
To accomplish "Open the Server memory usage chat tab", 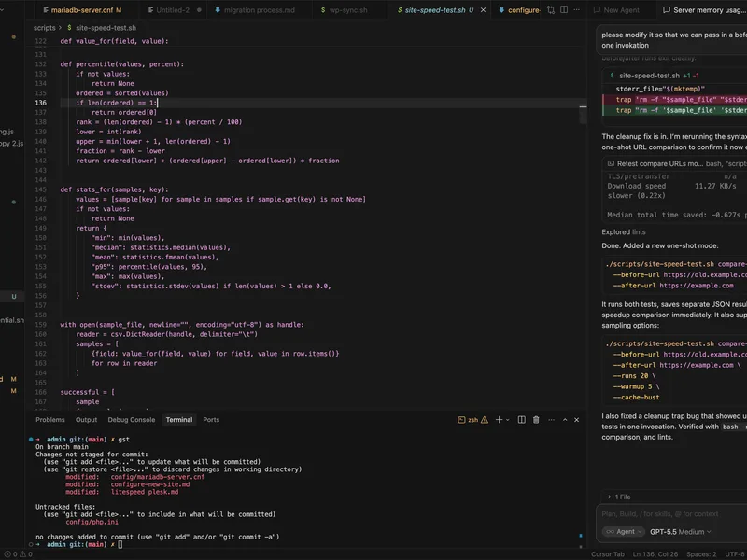I will click(x=704, y=10).
